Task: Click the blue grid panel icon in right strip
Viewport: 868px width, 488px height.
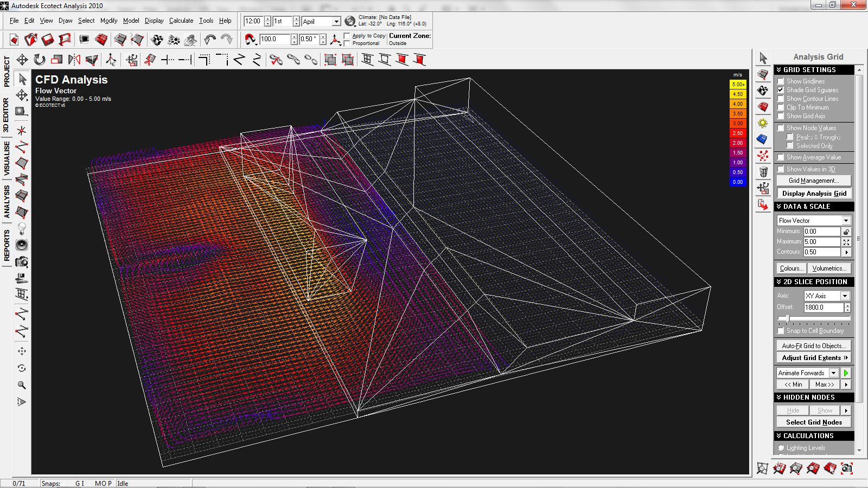Action: [763, 139]
